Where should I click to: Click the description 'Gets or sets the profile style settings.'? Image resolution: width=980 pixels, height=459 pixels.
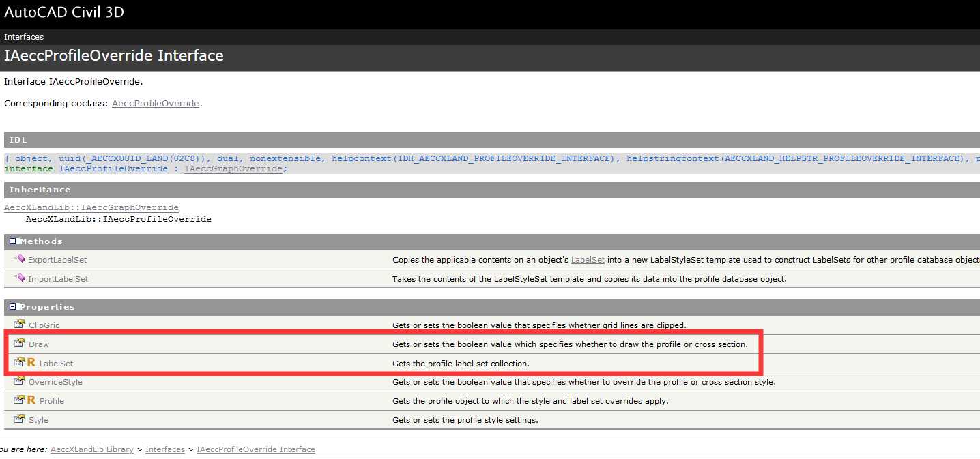point(465,420)
